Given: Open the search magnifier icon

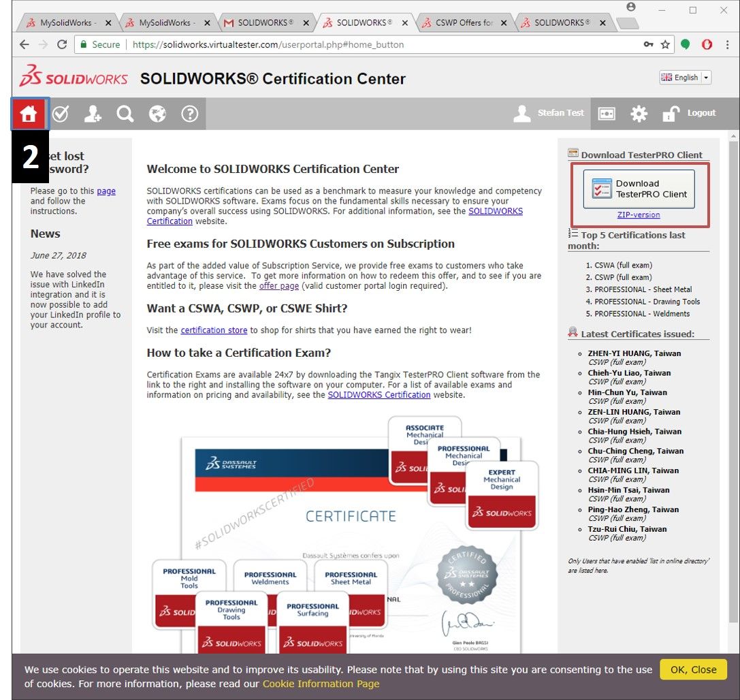Looking at the screenshot, I should (x=125, y=114).
